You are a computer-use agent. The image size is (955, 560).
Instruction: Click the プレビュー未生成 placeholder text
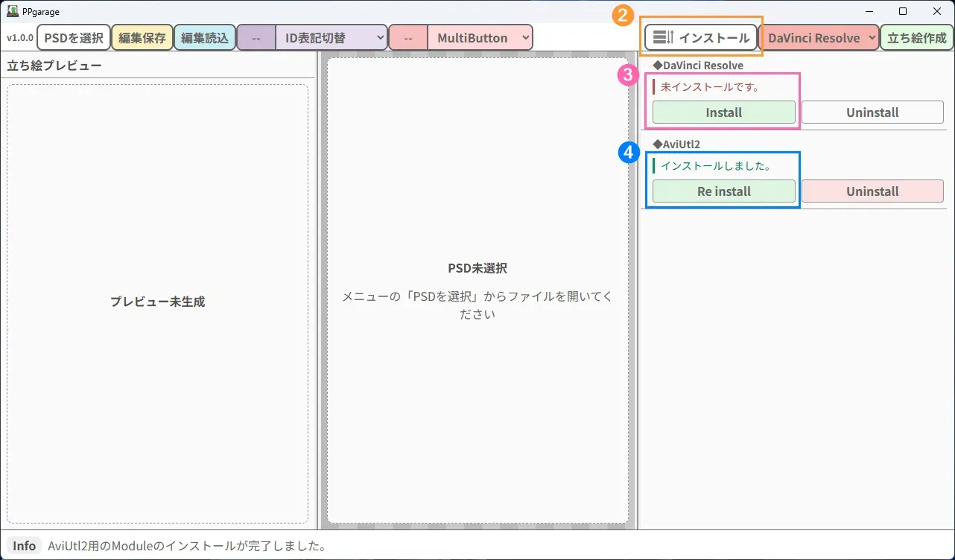157,302
